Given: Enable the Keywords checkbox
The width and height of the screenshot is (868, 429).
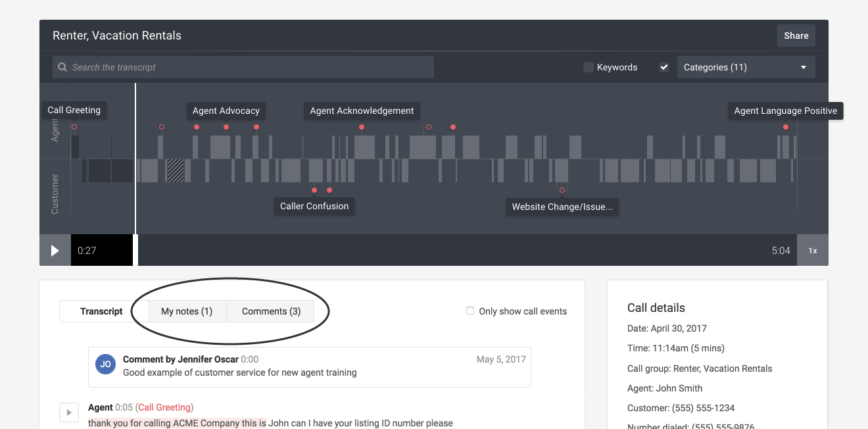Looking at the screenshot, I should (x=589, y=67).
